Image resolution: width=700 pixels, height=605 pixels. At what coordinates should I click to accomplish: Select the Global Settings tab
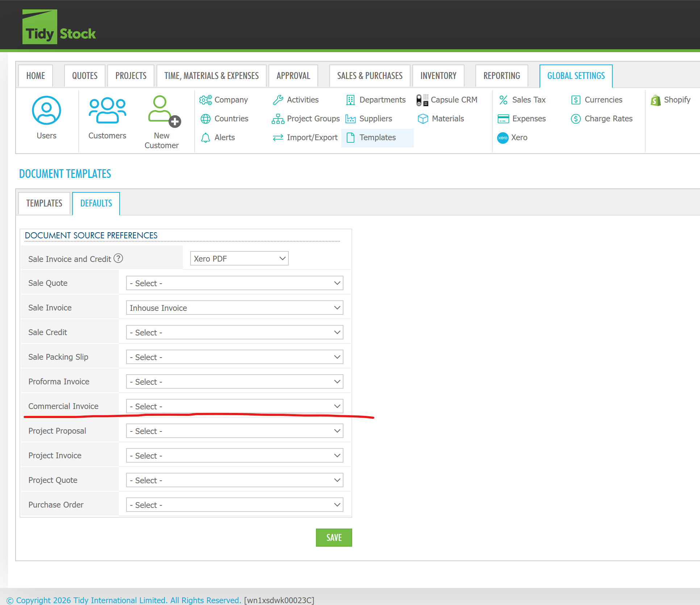[576, 76]
